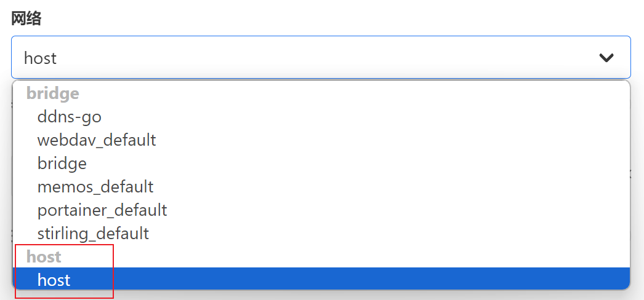Click the blank space right of stirling_default
The width and height of the screenshot is (644, 300).
click(390, 234)
